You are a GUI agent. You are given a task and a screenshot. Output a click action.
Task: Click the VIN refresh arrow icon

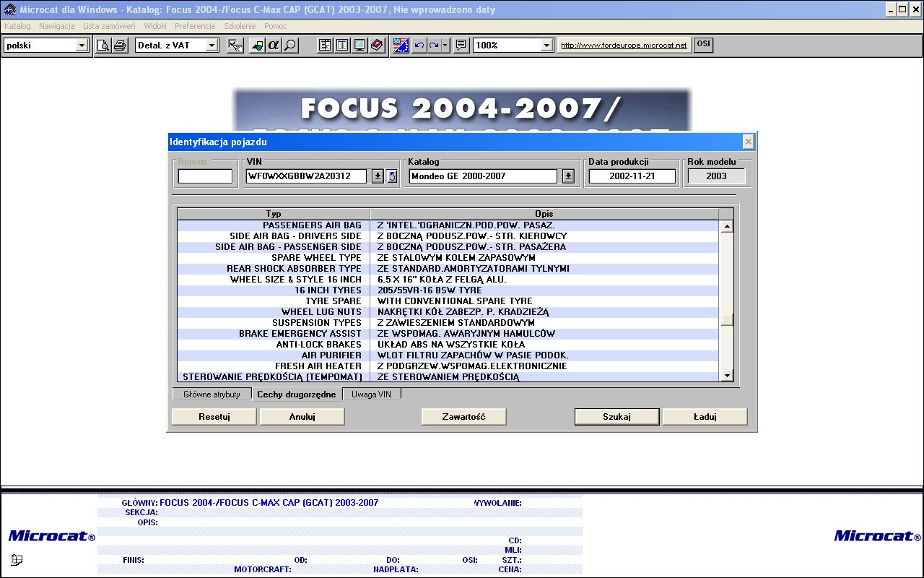(392, 176)
